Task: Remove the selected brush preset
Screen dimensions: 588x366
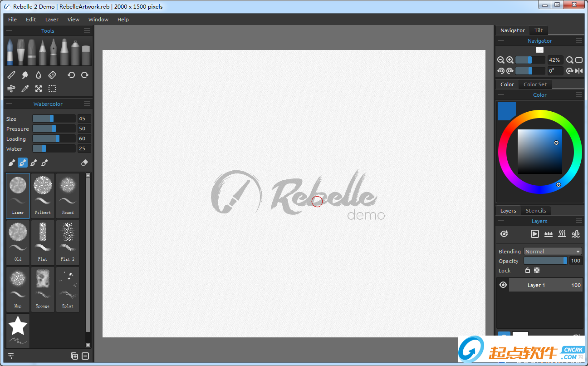Action: click(x=85, y=356)
